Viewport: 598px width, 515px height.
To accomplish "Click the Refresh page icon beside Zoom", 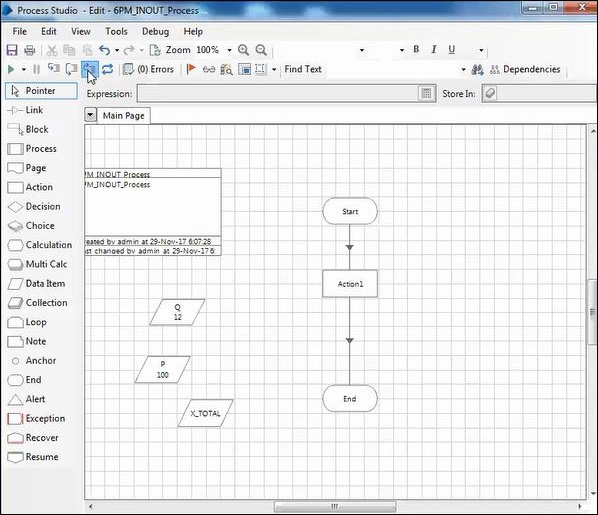I will click(155, 50).
